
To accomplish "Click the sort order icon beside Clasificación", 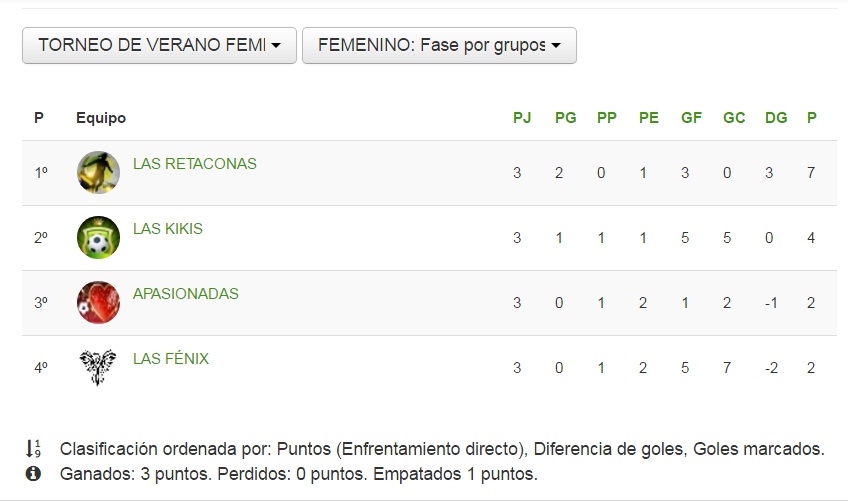I will tap(34, 449).
